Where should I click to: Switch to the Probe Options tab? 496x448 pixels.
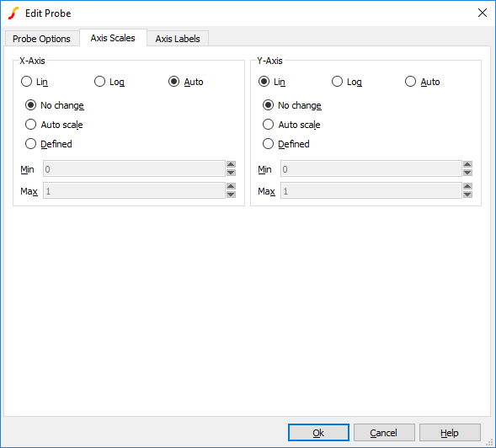(x=42, y=39)
